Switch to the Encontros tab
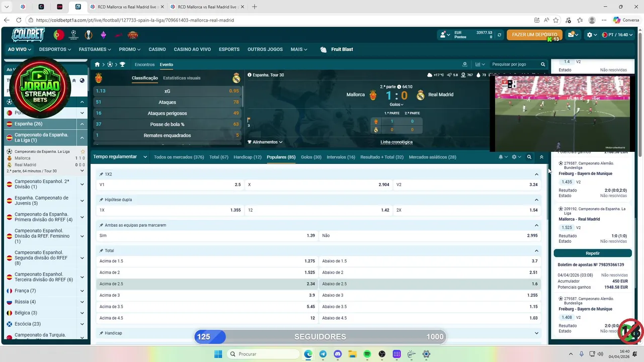The width and height of the screenshot is (644, 362). [144, 64]
